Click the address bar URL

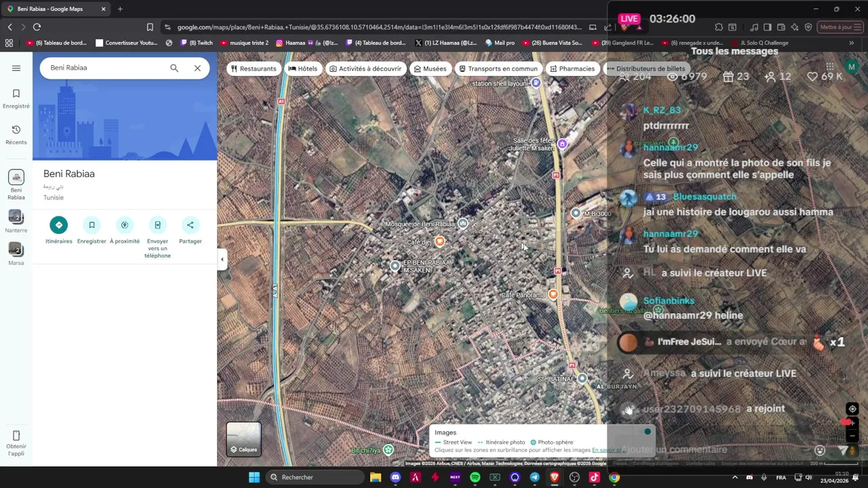379,27
